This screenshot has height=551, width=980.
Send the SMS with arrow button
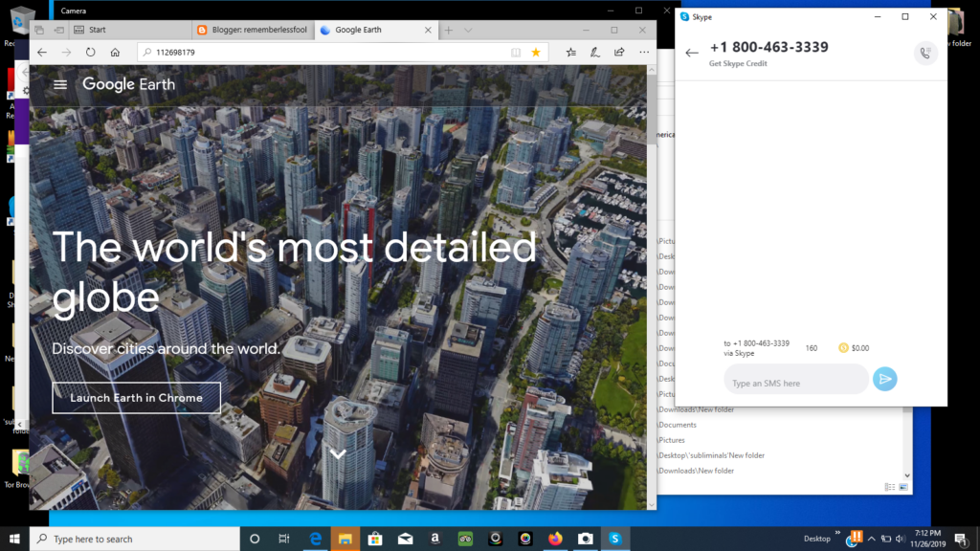point(885,379)
